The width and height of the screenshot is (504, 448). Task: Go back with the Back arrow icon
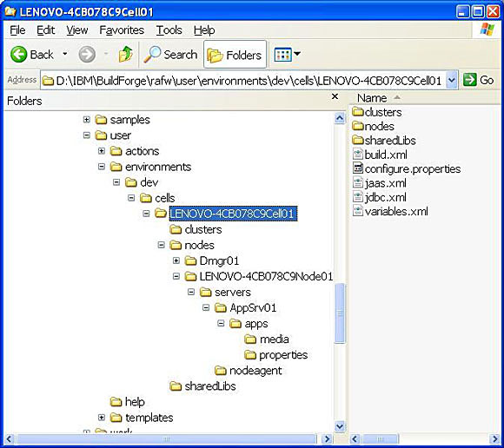click(18, 54)
